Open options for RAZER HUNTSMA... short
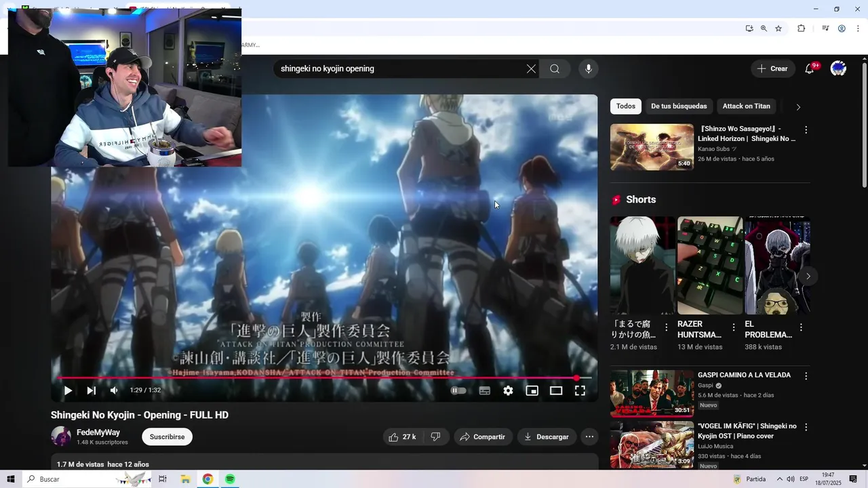 tap(733, 327)
